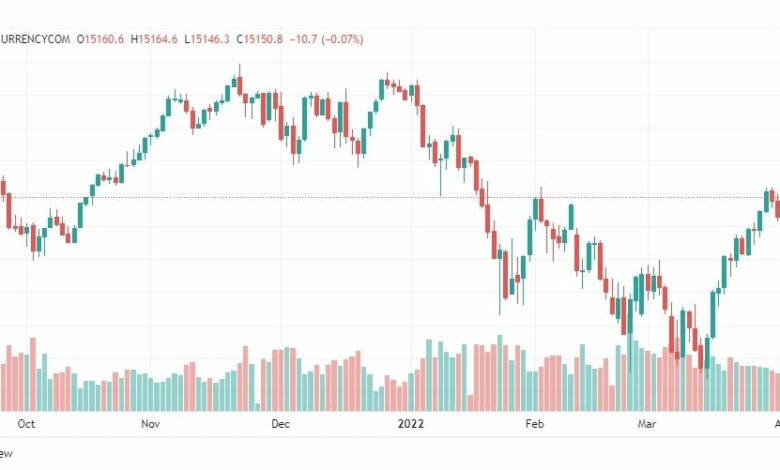The image size is (780, 470).
Task: Click the cut-off "ew" text at bottom left
Action: point(6,454)
